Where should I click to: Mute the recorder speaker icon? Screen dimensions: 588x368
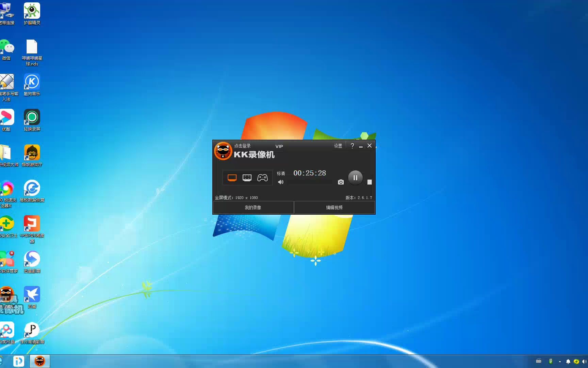click(281, 182)
